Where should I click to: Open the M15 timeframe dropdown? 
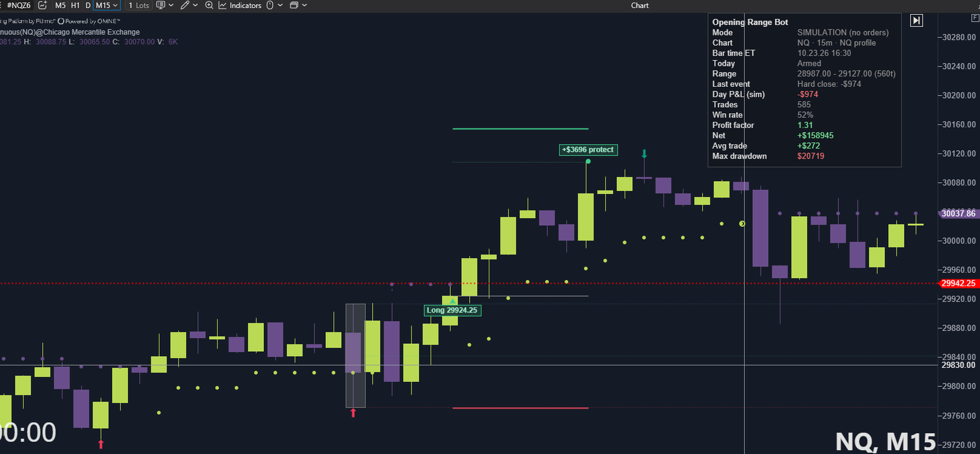coord(107,5)
